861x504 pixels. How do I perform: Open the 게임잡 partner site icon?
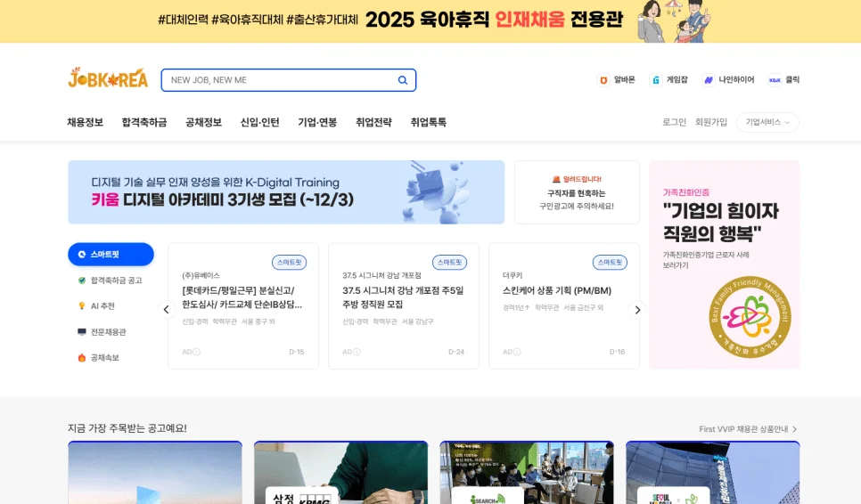(656, 80)
